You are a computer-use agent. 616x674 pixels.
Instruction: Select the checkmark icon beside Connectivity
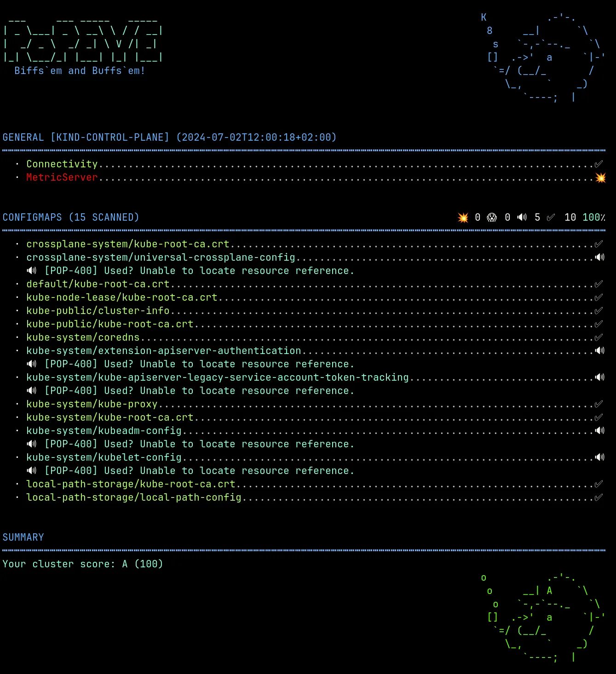click(x=599, y=164)
